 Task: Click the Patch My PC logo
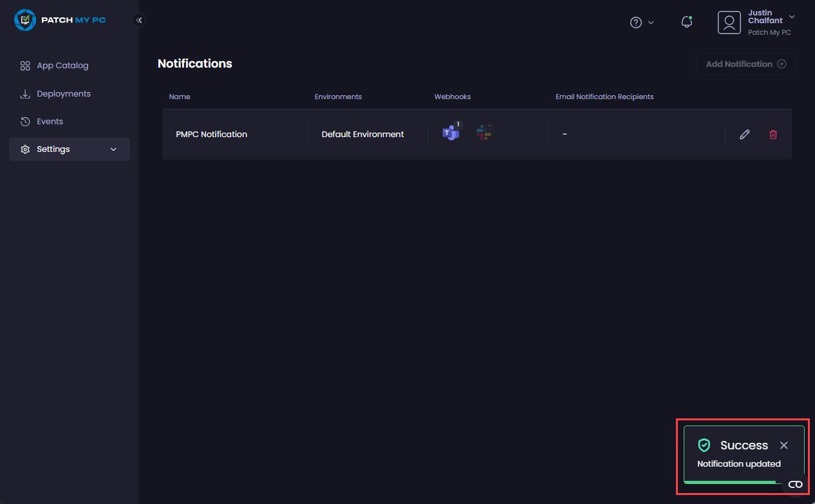(60, 20)
